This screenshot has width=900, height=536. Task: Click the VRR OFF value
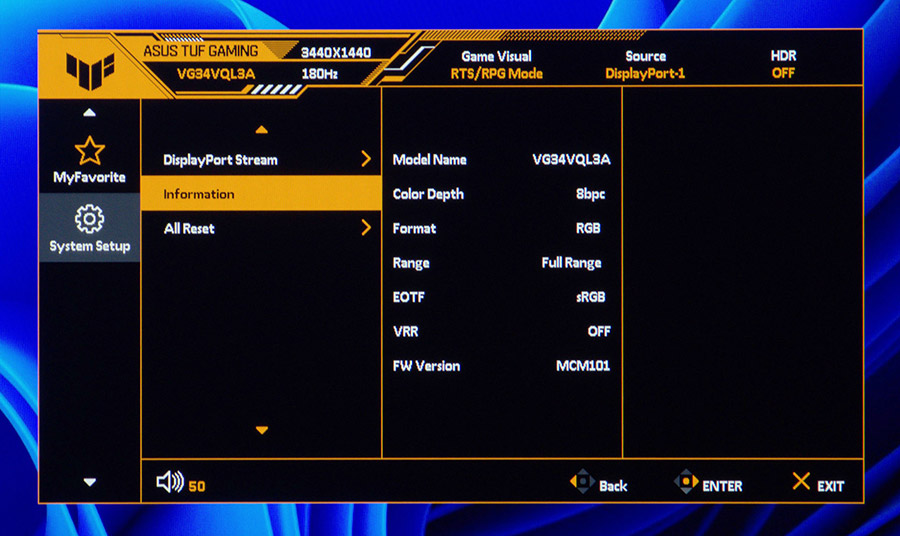599,331
